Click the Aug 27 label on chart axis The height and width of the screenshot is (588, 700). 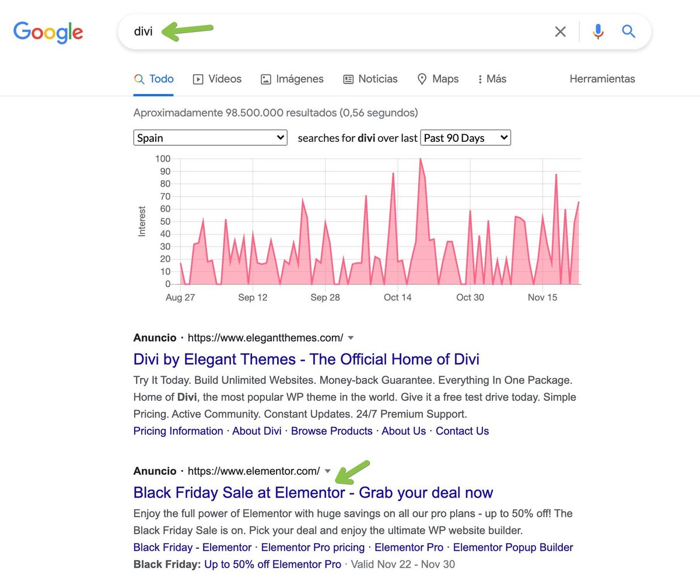[x=180, y=297]
